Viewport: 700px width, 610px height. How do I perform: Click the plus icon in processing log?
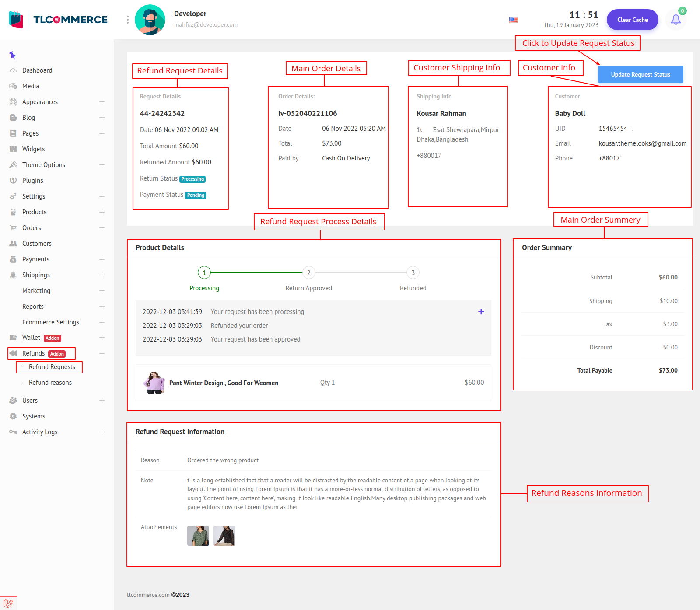pos(481,312)
